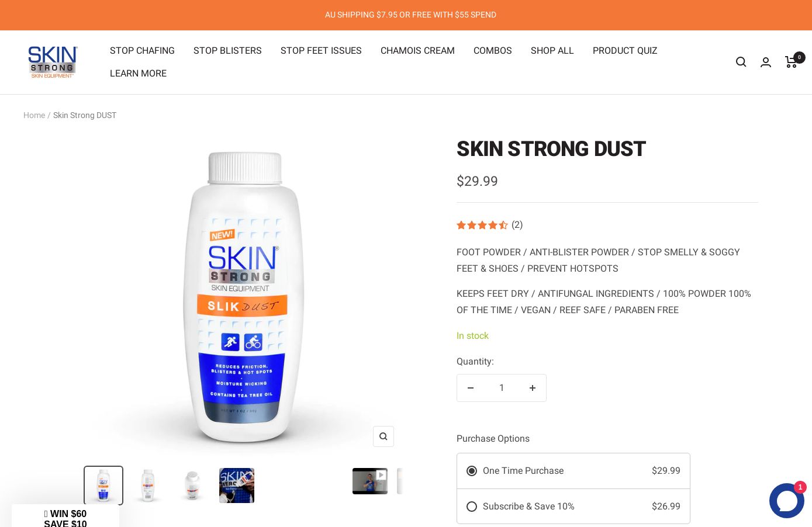Open the Learn More menu
Screen dimensions: 812x527
138,74
